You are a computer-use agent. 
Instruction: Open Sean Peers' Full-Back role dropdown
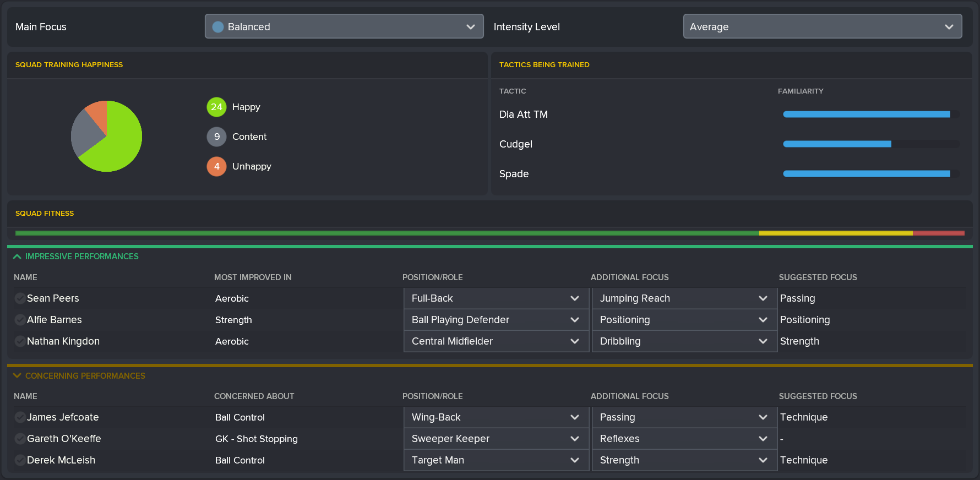(x=496, y=298)
